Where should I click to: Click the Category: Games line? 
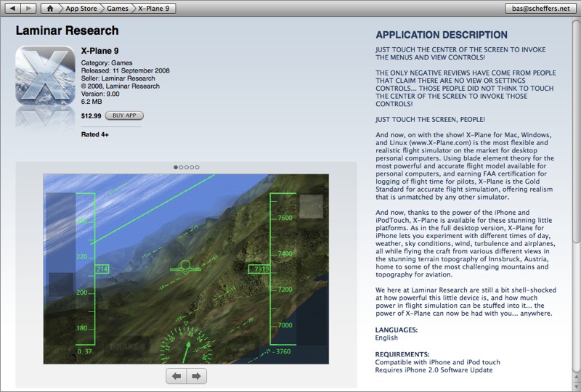(x=107, y=63)
